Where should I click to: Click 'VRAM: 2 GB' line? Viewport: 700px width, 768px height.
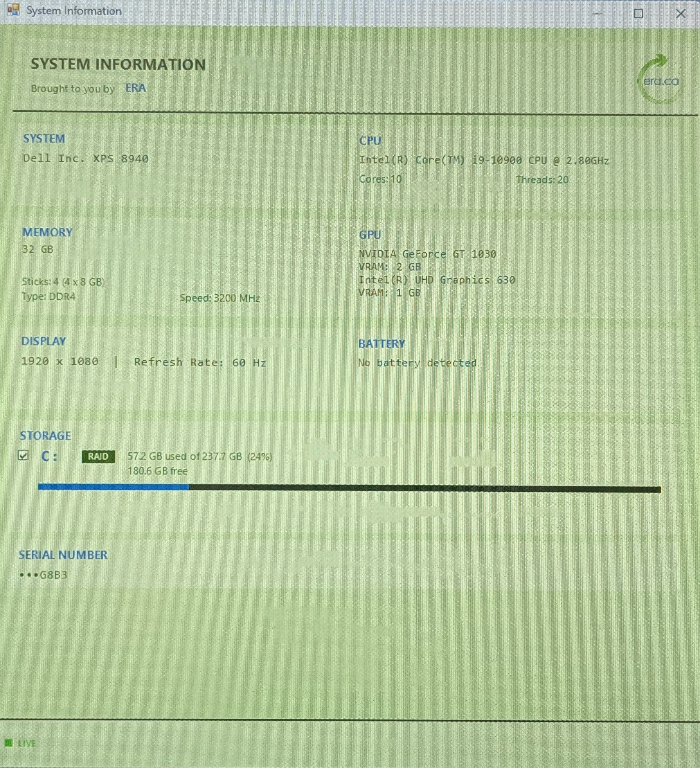coord(390,267)
